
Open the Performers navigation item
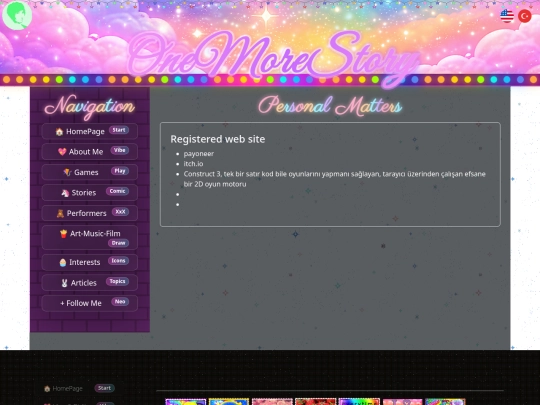click(x=90, y=213)
